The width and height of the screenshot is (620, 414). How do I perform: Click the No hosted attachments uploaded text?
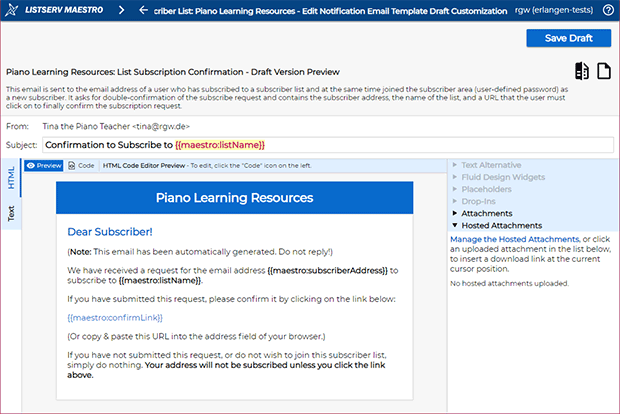[509, 284]
